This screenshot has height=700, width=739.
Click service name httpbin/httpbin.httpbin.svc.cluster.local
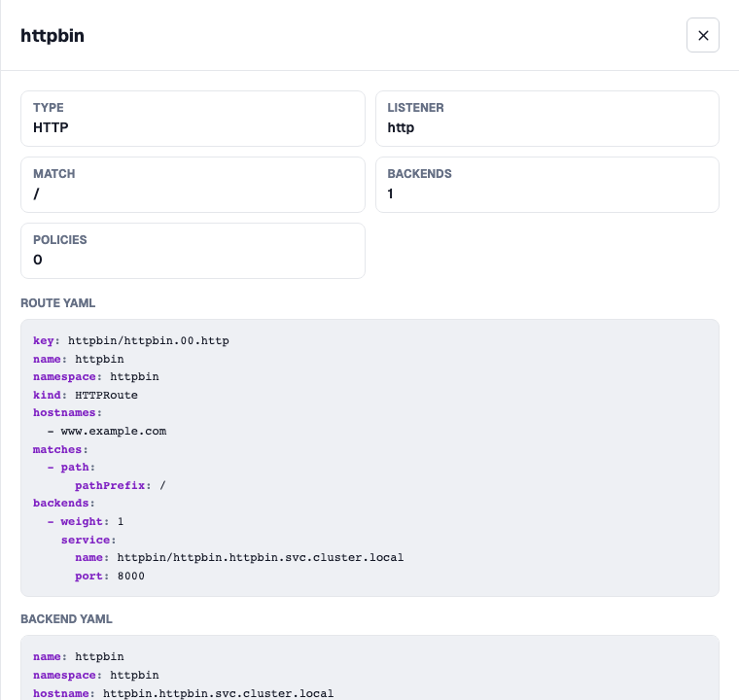[x=261, y=558]
